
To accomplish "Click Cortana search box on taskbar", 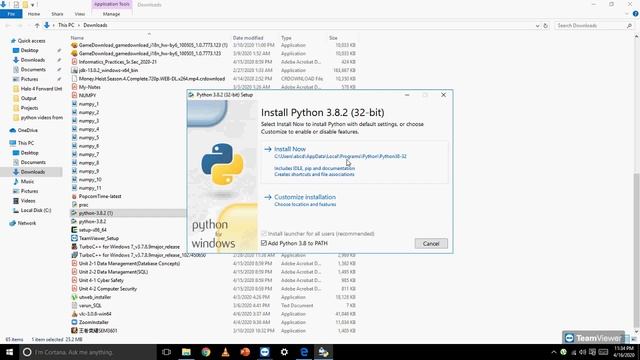I will 88,352.
